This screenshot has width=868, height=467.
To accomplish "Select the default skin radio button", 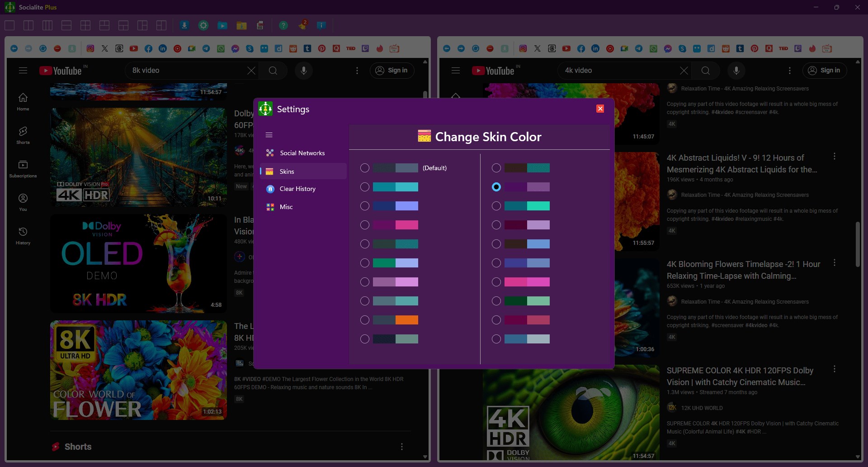I will coord(365,168).
